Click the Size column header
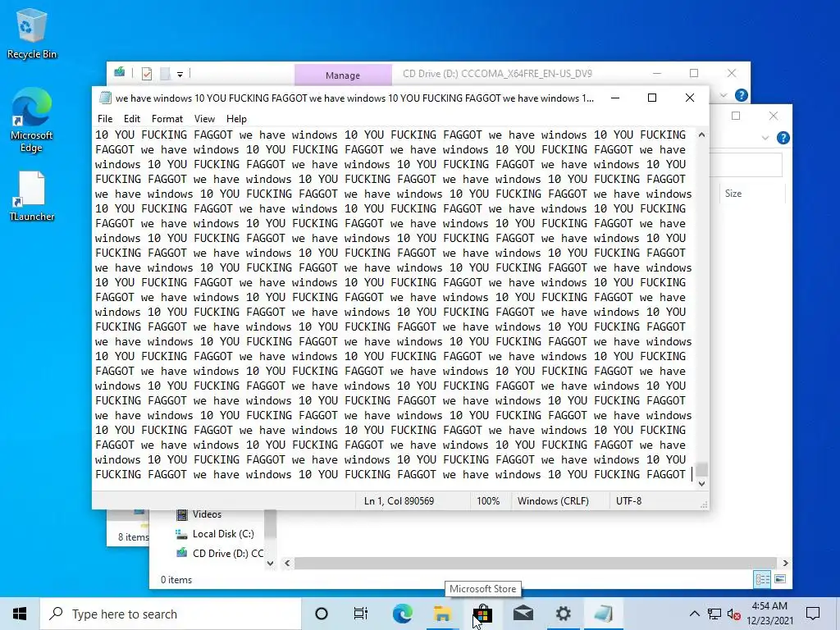 [x=733, y=194]
